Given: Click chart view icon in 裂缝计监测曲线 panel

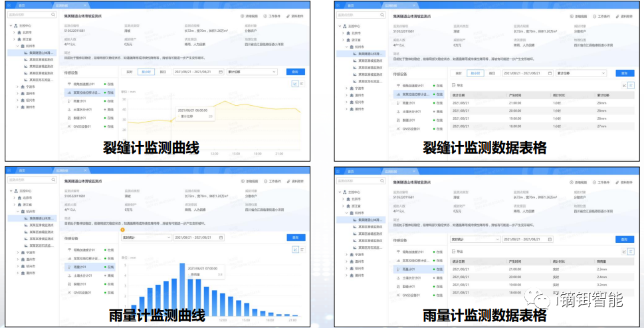Looking at the screenshot, I should pos(295,84).
